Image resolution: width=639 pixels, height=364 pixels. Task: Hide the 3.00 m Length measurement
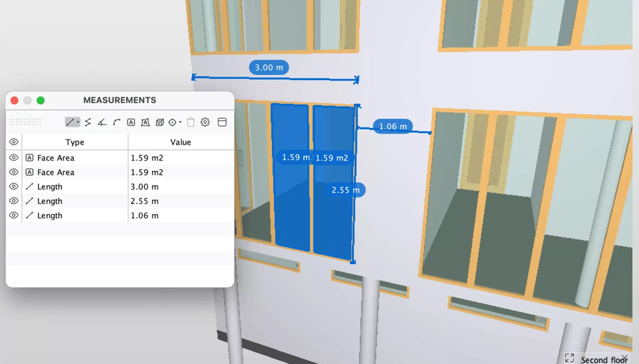click(14, 186)
